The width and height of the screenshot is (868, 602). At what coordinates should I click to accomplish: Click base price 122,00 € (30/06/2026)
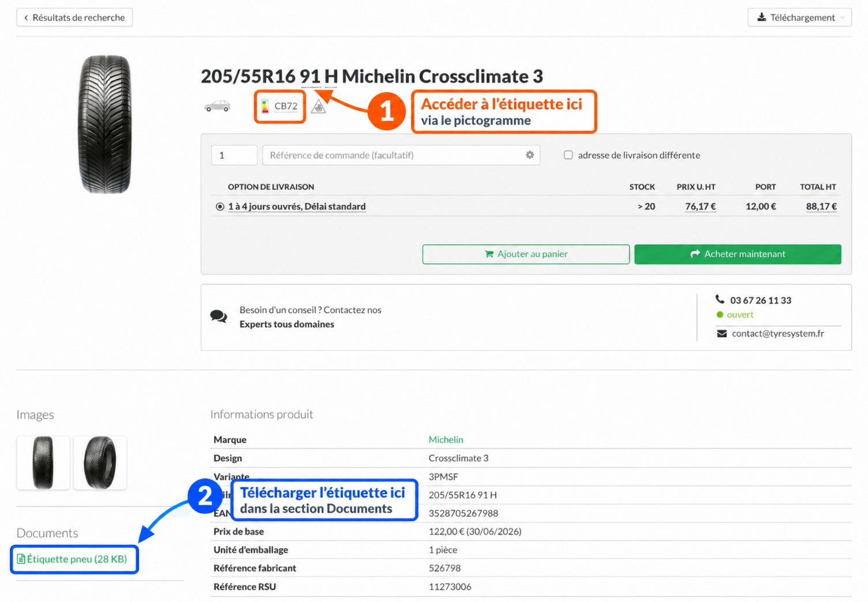coord(475,531)
